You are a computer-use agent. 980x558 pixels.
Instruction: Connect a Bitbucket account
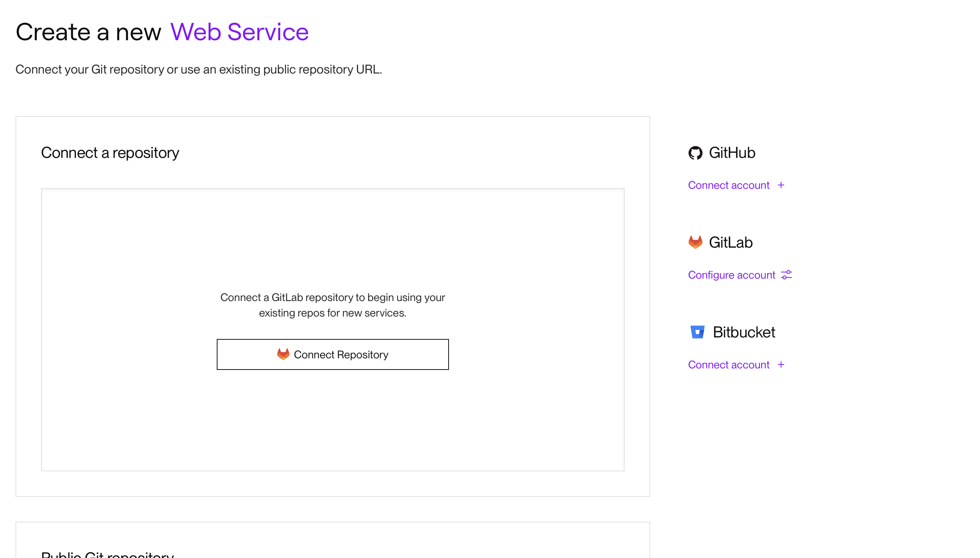point(736,365)
